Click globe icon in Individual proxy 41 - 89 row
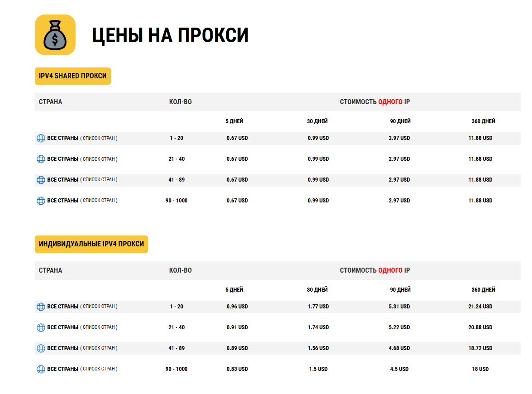532x394 pixels. coord(41,348)
